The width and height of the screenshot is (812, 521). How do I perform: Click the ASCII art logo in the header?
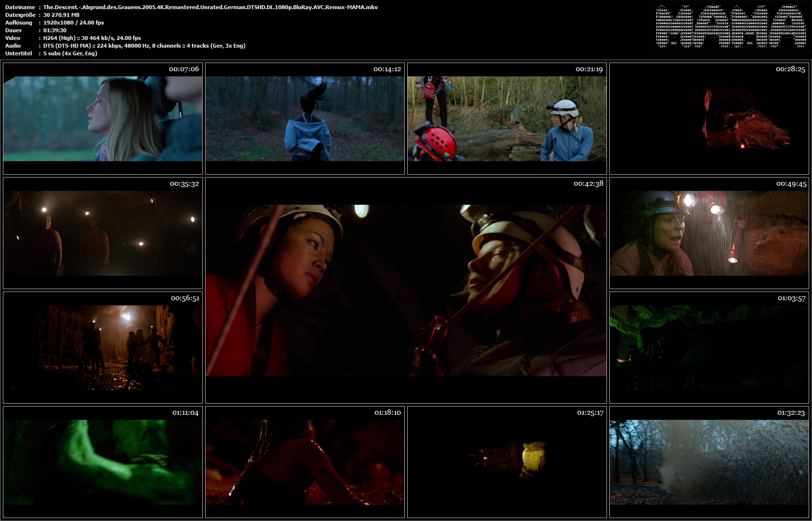coord(731,26)
